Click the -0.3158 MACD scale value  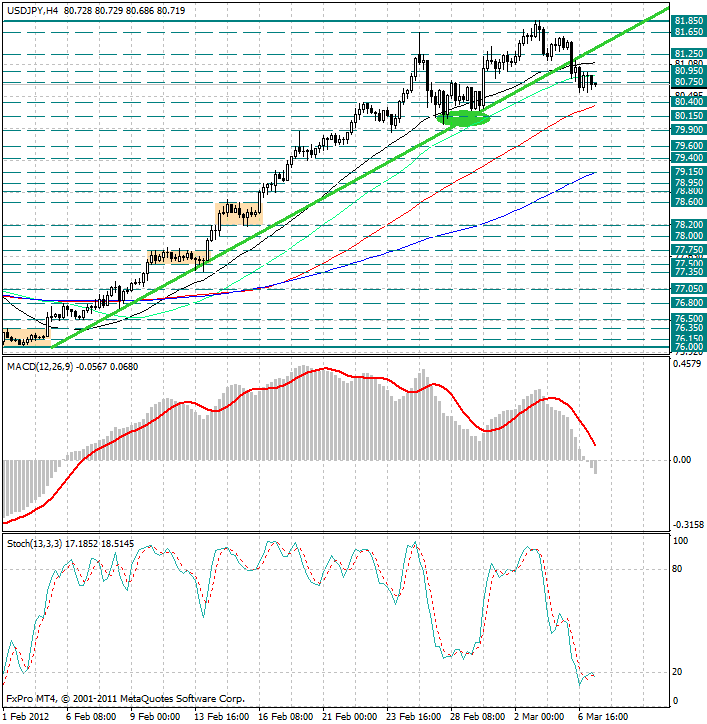coord(689,525)
